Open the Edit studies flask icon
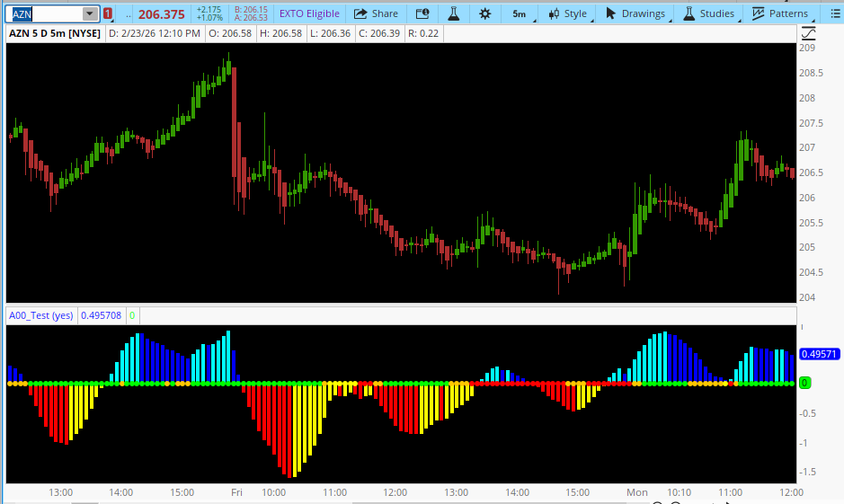The height and width of the screenshot is (504, 844). click(x=454, y=13)
